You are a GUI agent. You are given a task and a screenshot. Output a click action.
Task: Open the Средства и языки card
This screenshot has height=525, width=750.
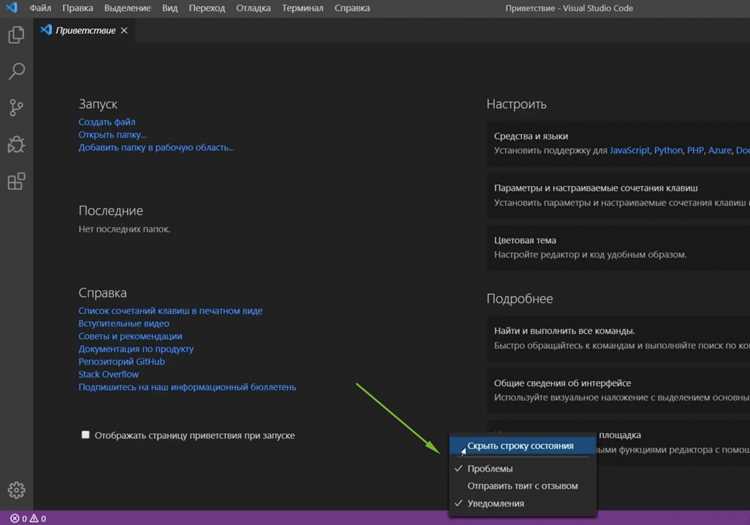coord(618,143)
